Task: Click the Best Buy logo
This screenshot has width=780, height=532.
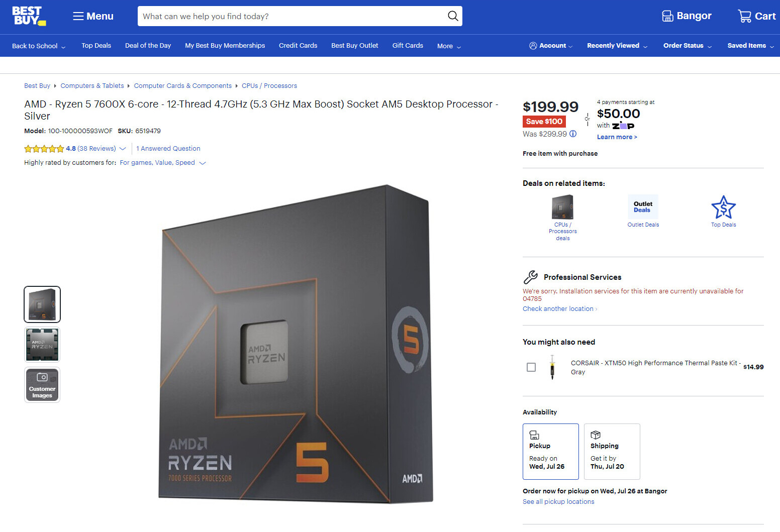Action: (x=29, y=16)
